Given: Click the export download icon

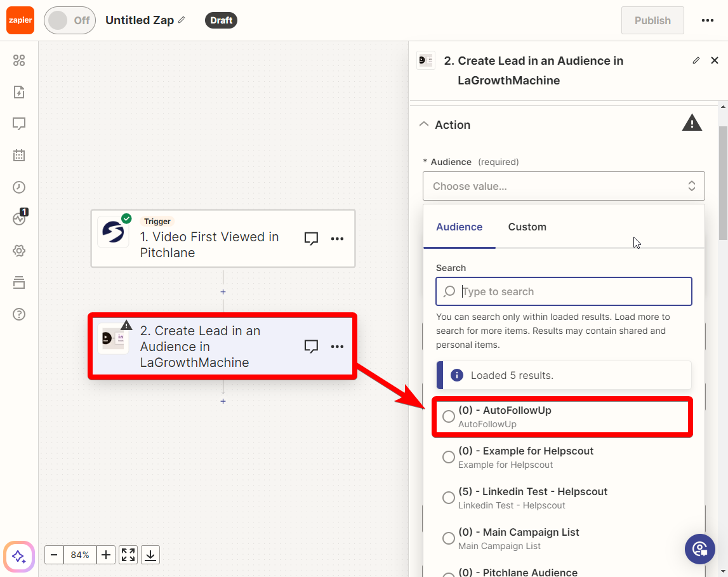Looking at the screenshot, I should 150,555.
